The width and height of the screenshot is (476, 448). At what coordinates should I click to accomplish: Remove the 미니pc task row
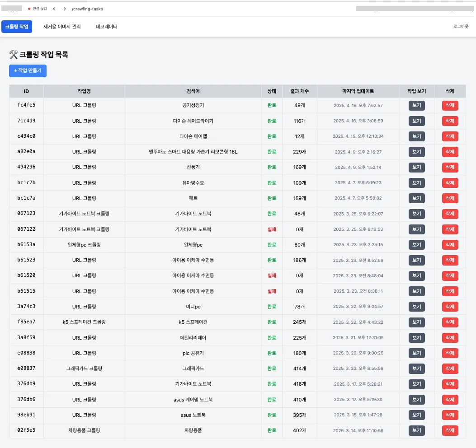[450, 307]
